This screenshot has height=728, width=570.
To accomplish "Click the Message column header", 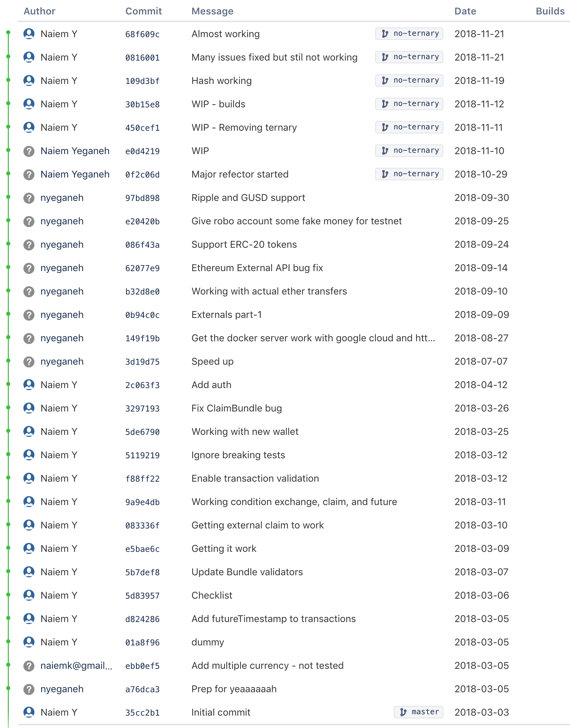I will pyautogui.click(x=212, y=11).
